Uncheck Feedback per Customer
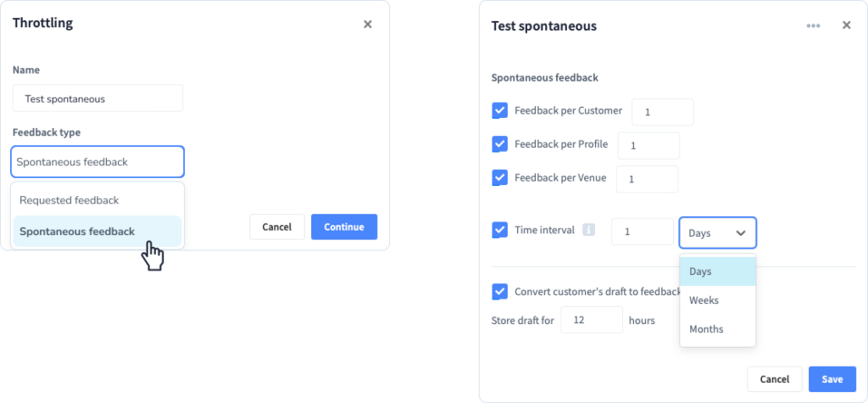 (x=499, y=110)
